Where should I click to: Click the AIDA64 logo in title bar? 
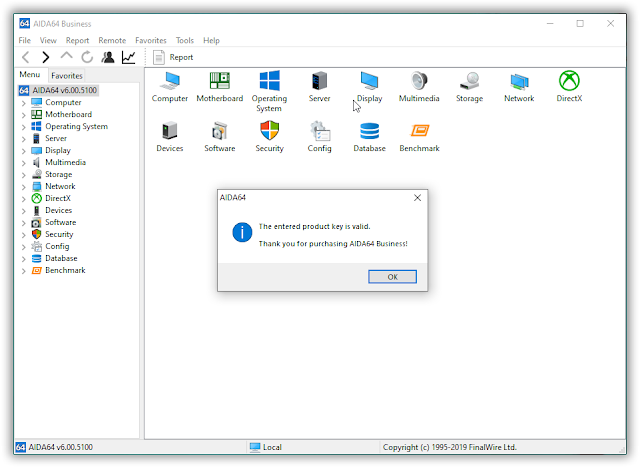point(24,23)
